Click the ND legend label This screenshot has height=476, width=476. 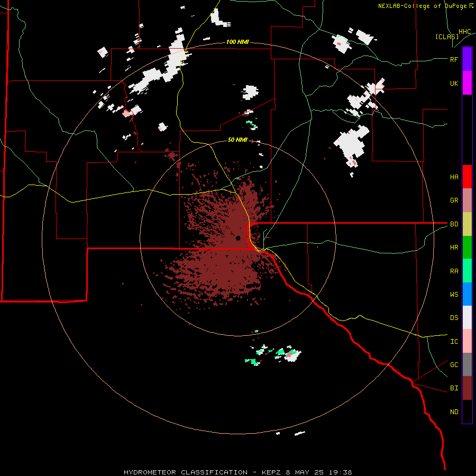454,412
